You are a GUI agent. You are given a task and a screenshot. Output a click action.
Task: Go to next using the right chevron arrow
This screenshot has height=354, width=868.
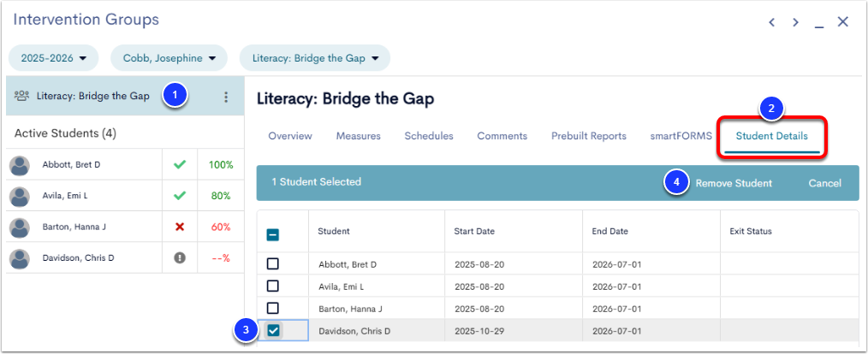pos(795,22)
